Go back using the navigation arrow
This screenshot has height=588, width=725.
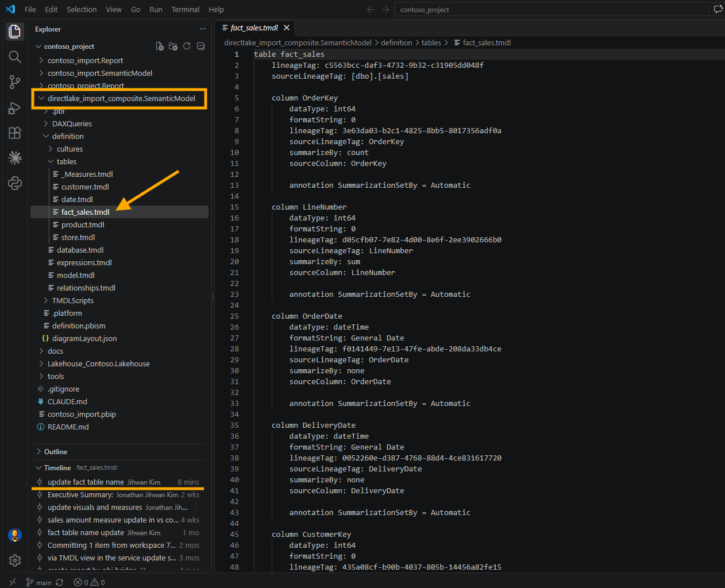(371, 9)
